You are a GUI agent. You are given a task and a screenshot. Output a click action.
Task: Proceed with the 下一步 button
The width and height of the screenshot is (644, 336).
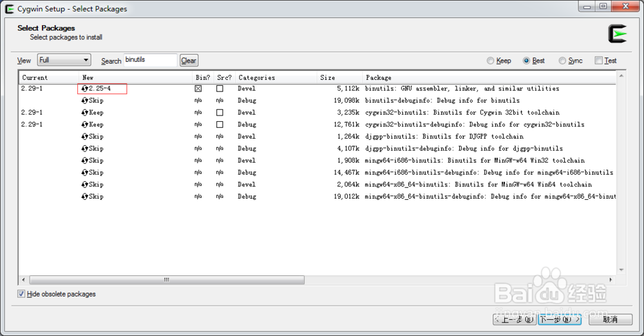click(x=560, y=319)
